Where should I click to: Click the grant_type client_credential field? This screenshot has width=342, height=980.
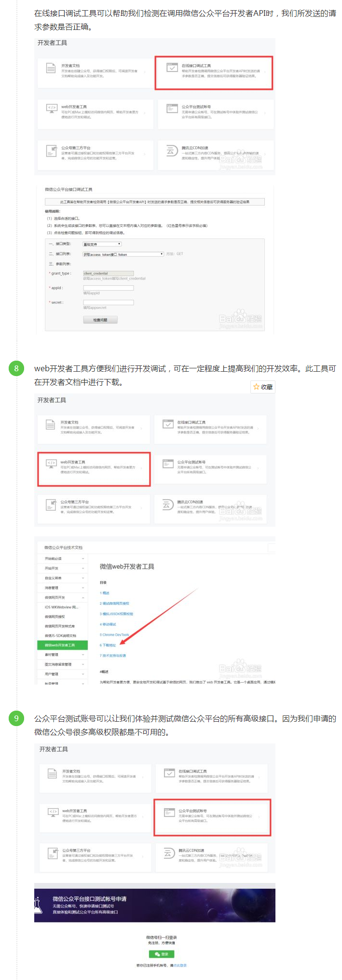(108, 273)
